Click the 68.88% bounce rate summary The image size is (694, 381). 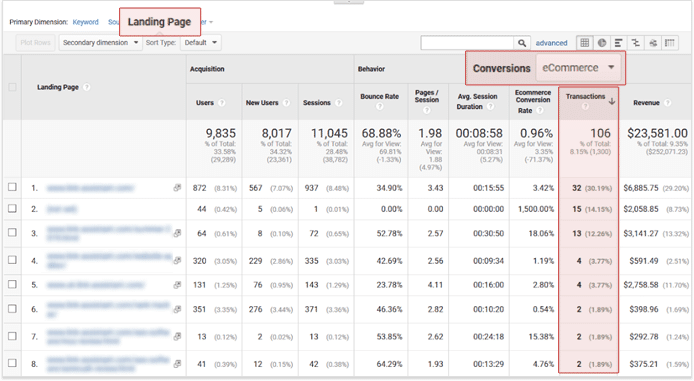[381, 133]
